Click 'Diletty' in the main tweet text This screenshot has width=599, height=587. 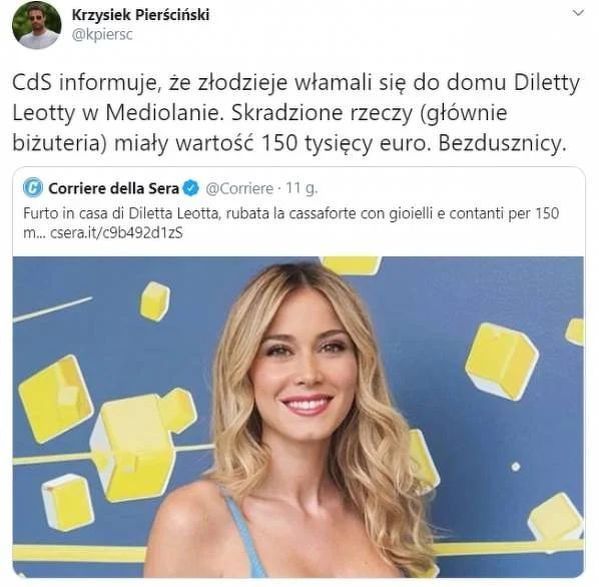coord(547,83)
